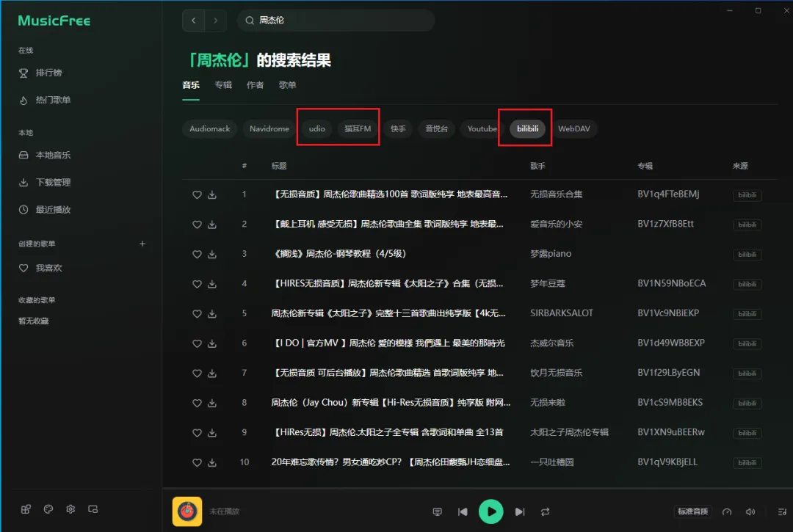Like song number 9 太阳之子周杰伦专辑
The height and width of the screenshot is (532, 793).
pos(197,433)
